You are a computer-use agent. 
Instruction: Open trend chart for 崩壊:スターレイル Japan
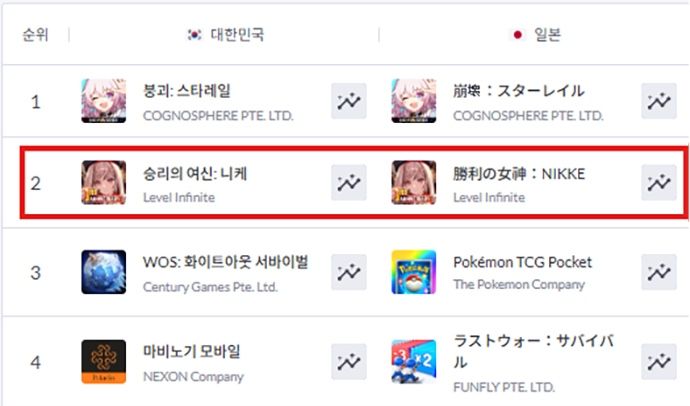click(659, 101)
